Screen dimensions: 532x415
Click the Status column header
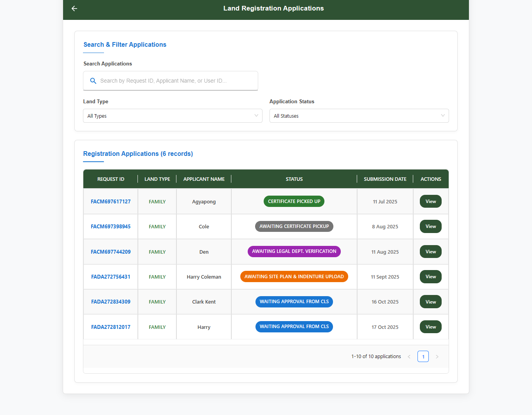(294, 179)
